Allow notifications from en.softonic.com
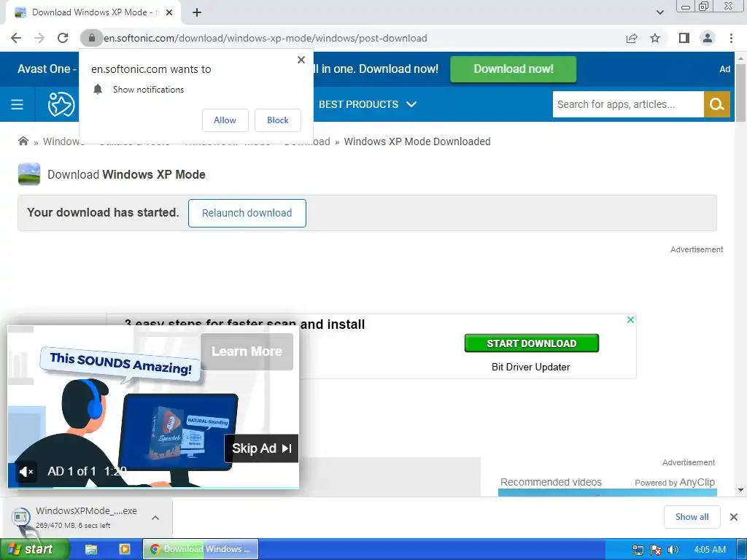This screenshot has width=747, height=560. coord(225,120)
